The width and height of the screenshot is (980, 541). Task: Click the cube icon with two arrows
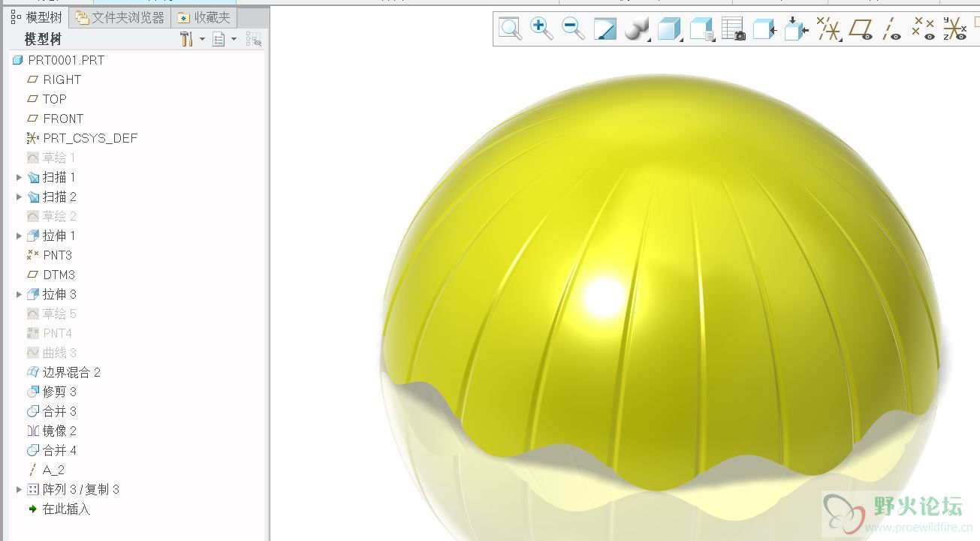(796, 29)
